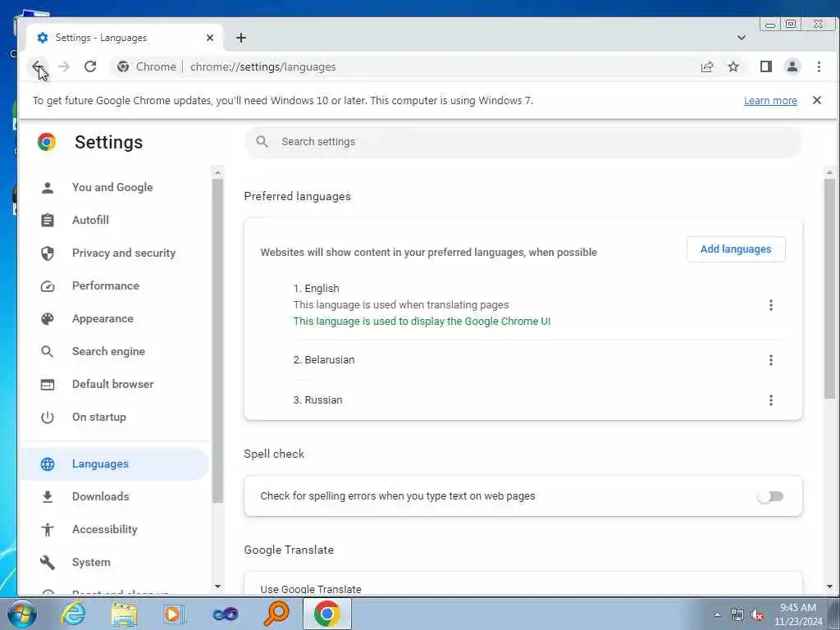Open the share this page icon
The image size is (840, 630).
706,66
